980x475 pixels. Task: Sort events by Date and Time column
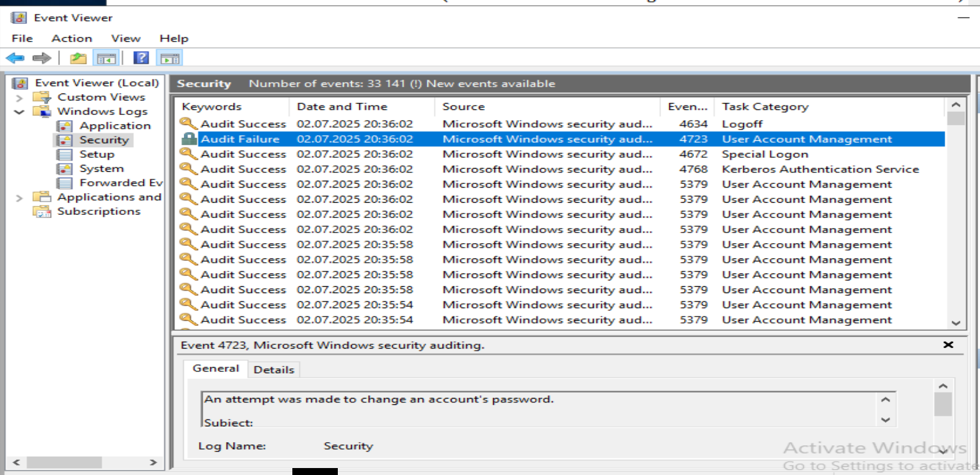[342, 107]
